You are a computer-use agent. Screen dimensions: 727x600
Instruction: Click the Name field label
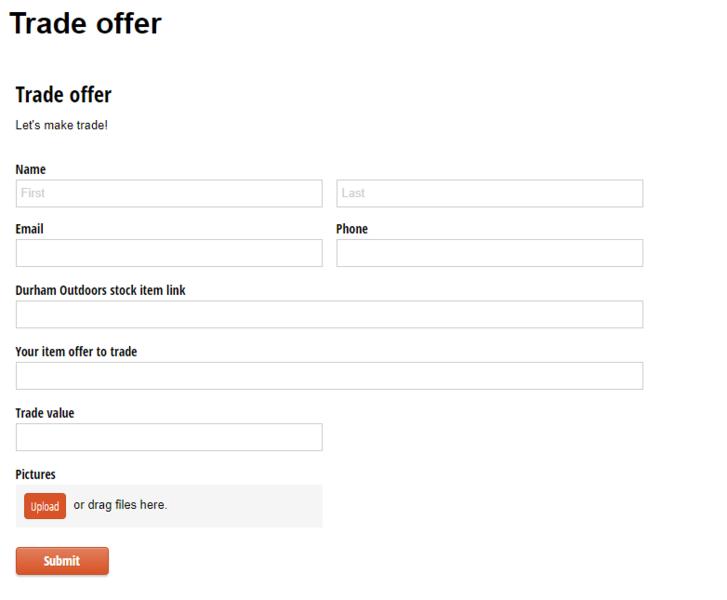[31, 169]
